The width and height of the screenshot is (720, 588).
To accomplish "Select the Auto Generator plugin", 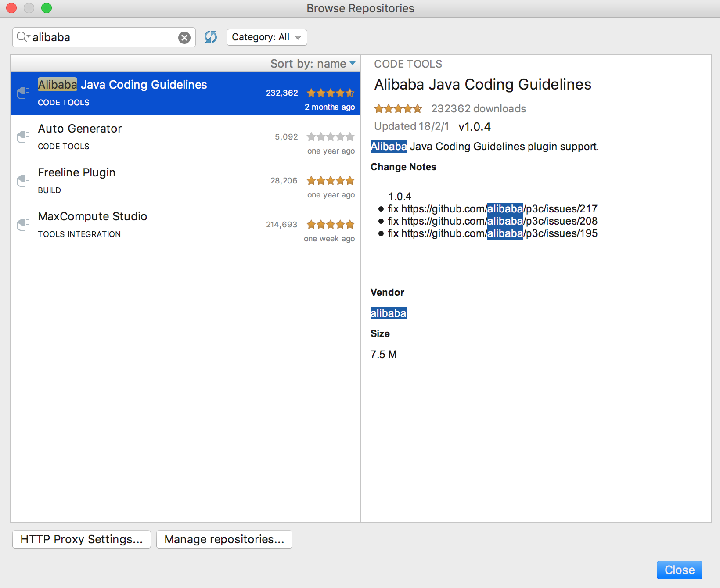I will tap(185, 137).
